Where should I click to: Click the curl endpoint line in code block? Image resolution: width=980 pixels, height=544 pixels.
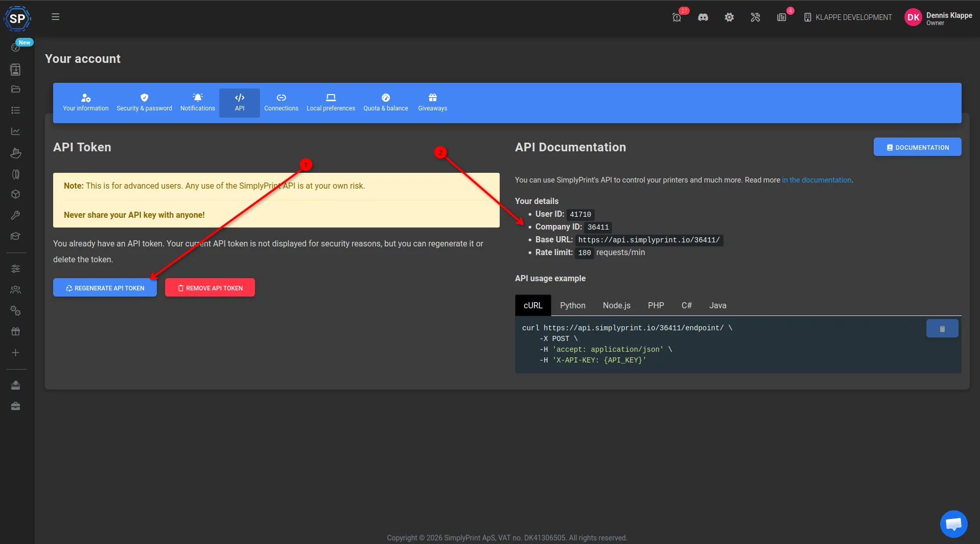627,328
